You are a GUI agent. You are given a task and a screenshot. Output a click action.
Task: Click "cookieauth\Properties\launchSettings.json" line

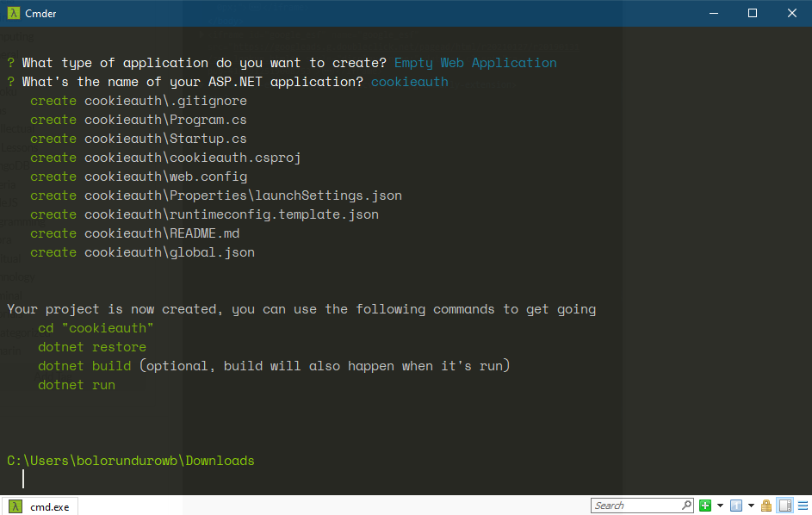(x=244, y=195)
